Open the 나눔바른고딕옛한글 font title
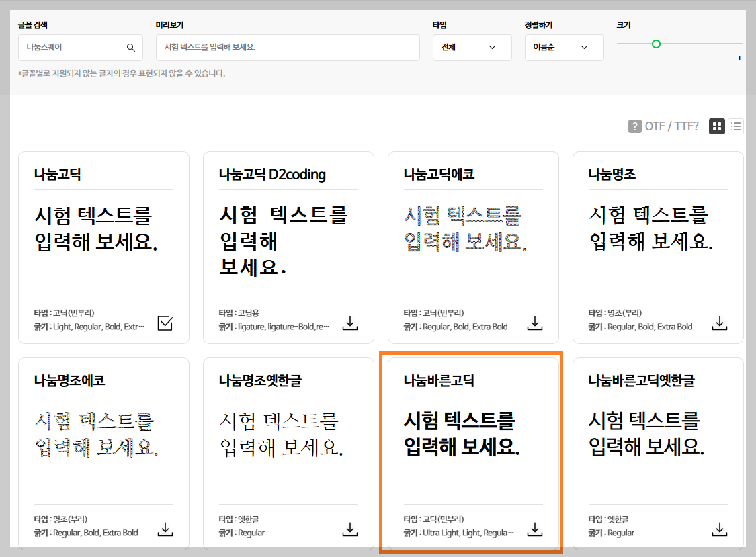Screen dimensions: 756x557 point(641,380)
